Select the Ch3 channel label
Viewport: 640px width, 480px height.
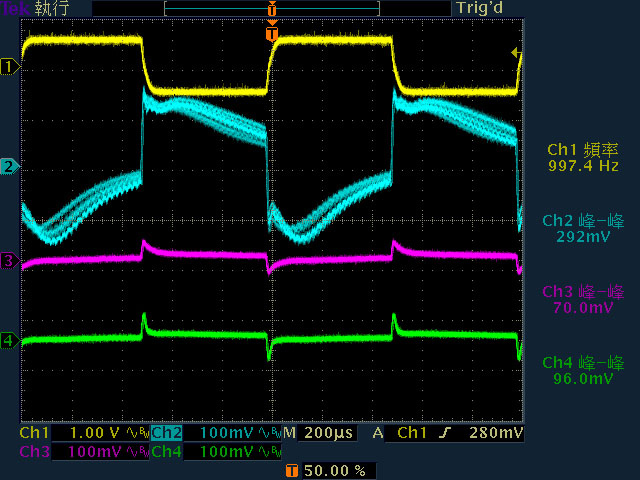coord(35,452)
